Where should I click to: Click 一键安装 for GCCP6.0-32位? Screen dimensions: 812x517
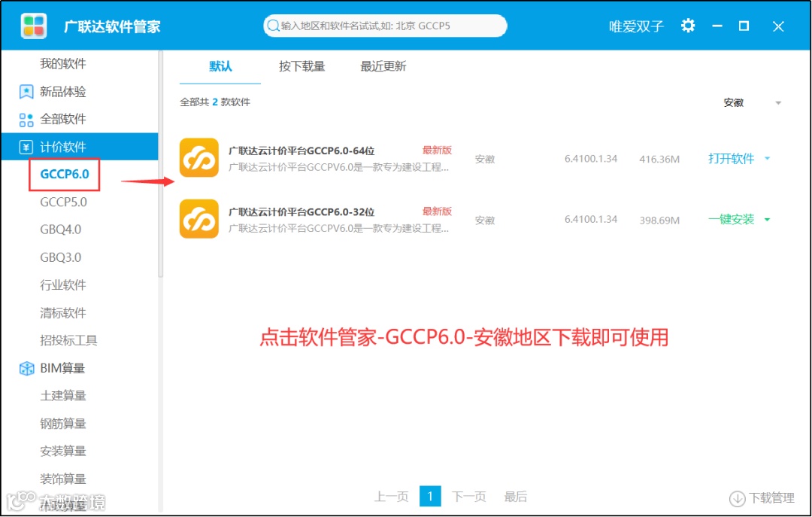732,220
